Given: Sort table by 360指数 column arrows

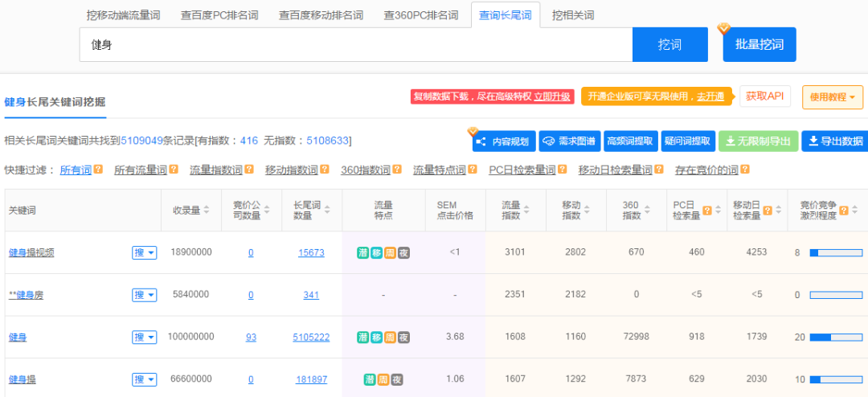Looking at the screenshot, I should [647, 210].
